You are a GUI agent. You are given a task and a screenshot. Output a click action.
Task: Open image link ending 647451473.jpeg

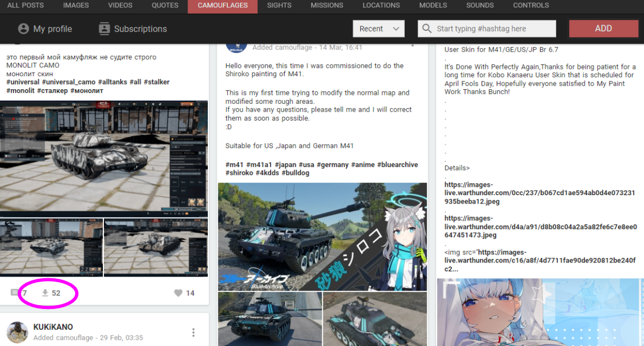[541, 226]
